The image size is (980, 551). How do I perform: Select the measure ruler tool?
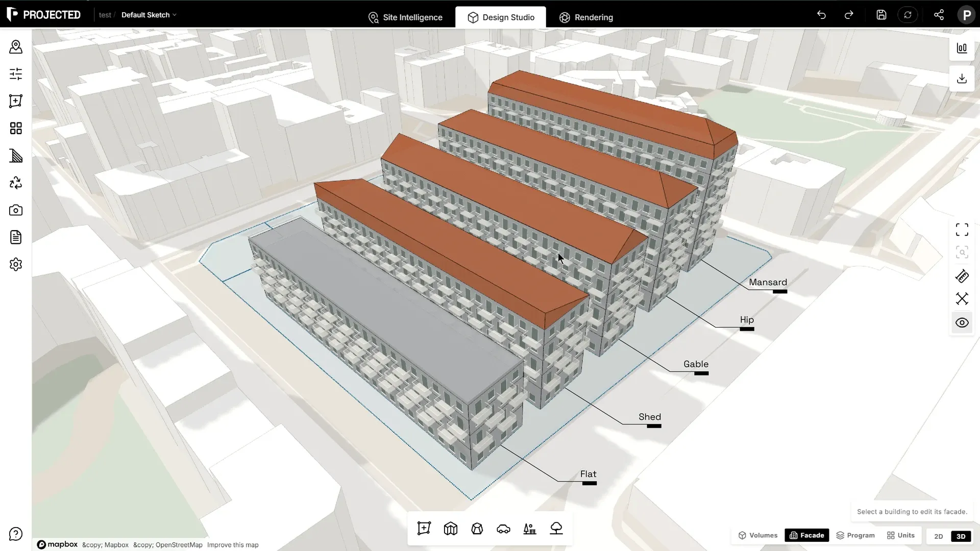click(x=962, y=277)
